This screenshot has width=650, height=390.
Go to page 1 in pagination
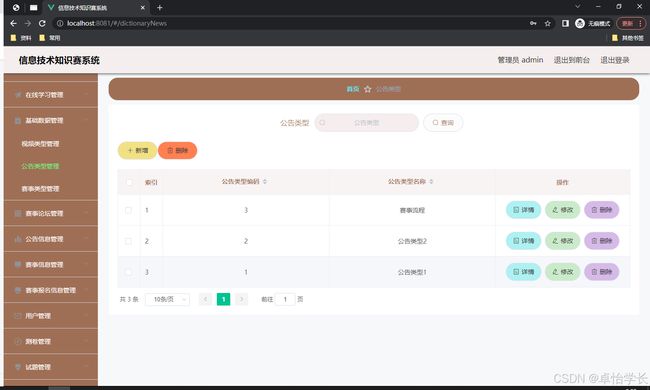point(223,299)
